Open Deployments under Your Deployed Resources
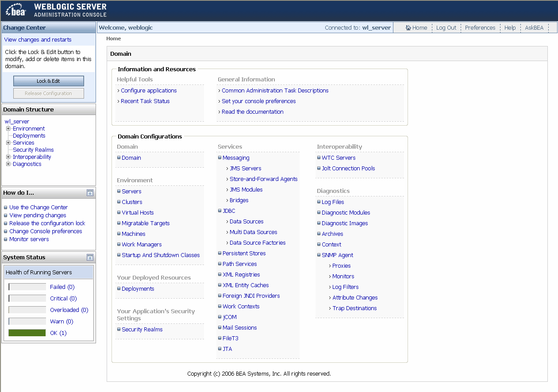The image size is (558, 392). (x=138, y=289)
